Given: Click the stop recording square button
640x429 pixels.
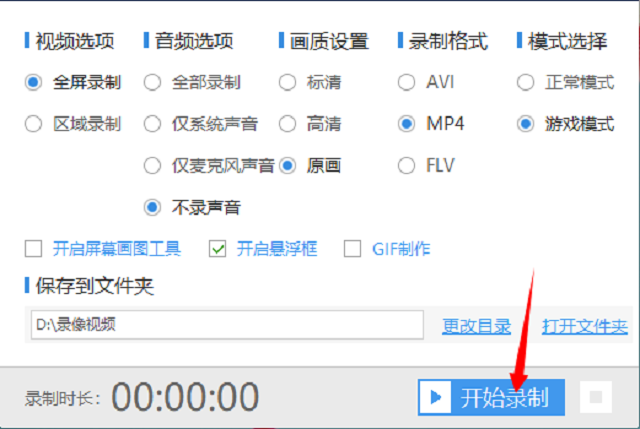Looking at the screenshot, I should coord(596,397).
